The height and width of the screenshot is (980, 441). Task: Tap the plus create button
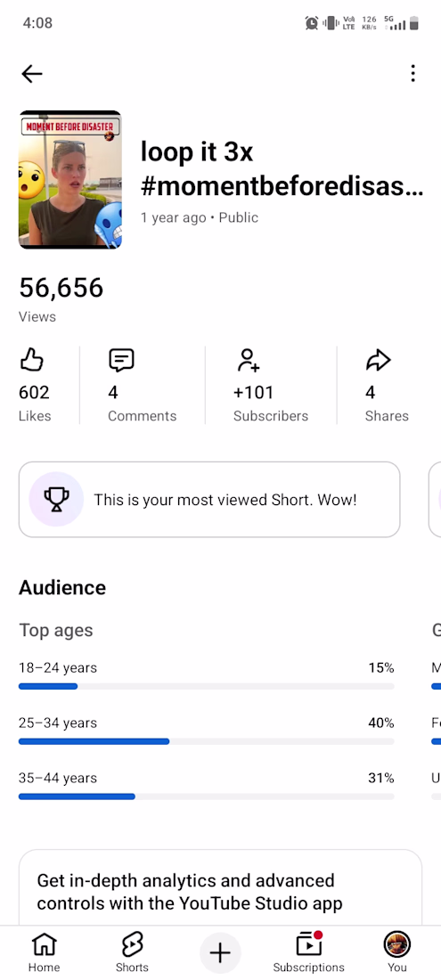coord(220,953)
